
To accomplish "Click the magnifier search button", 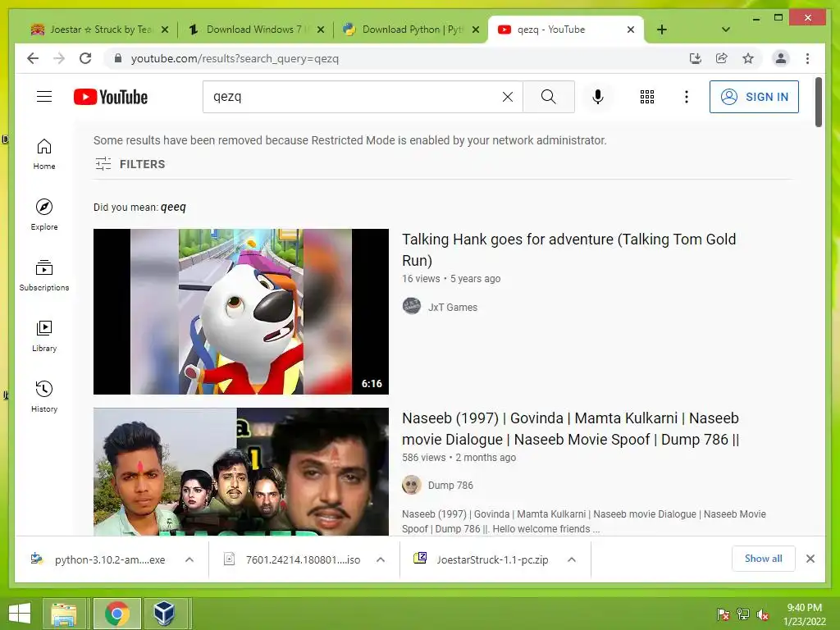I will (549, 97).
